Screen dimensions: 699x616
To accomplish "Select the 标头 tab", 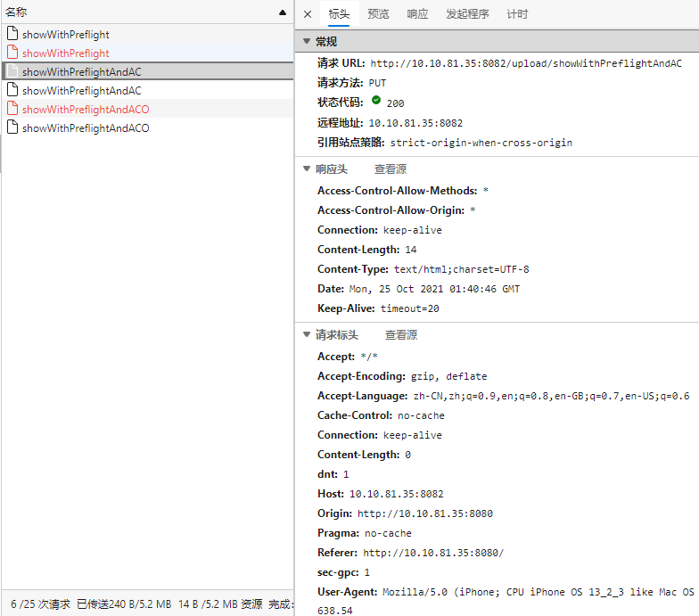I will tap(339, 14).
